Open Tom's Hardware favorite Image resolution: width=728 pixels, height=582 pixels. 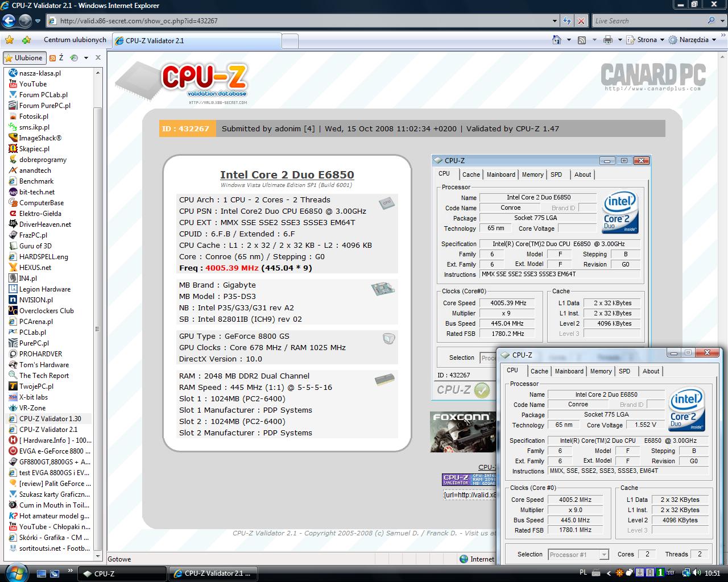[44, 364]
